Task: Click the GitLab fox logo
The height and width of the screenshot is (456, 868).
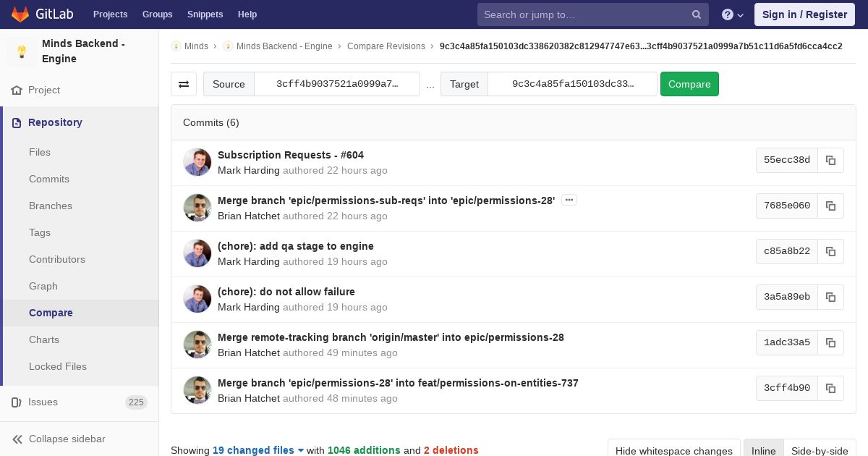Action: 20,14
